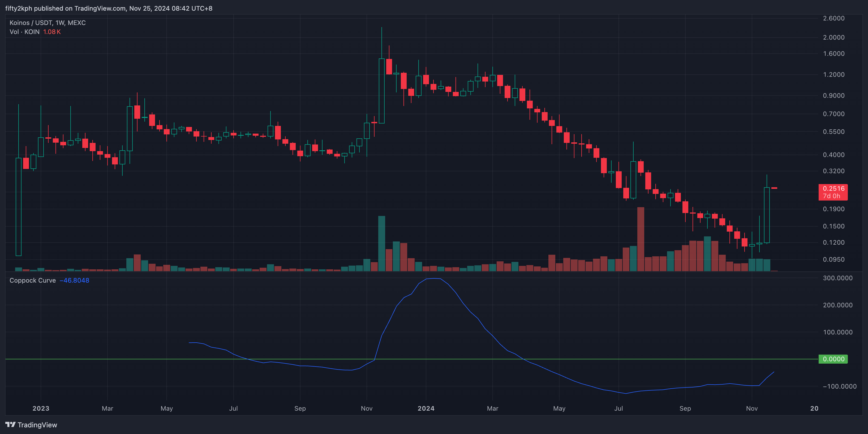This screenshot has width=868, height=434.
Task: Click the −46.8048 Coppock value
Action: click(75, 280)
